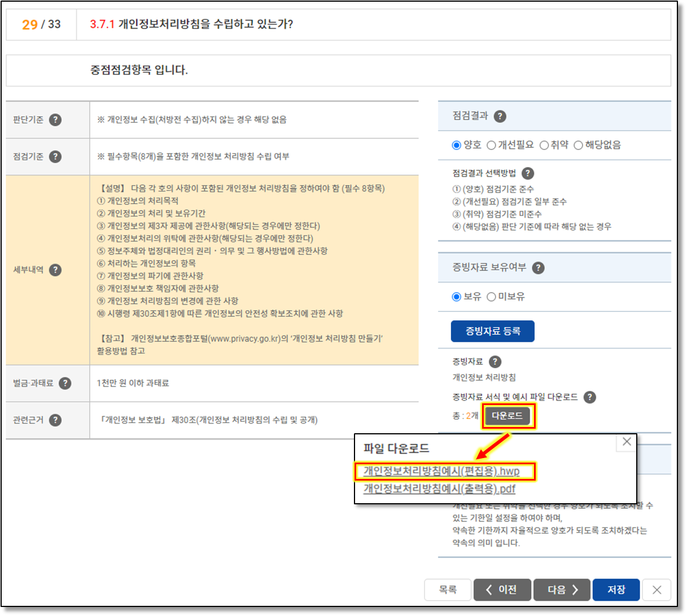Click the help icon next to 벌금·과태료
This screenshot has height=616, width=687.
(65, 383)
